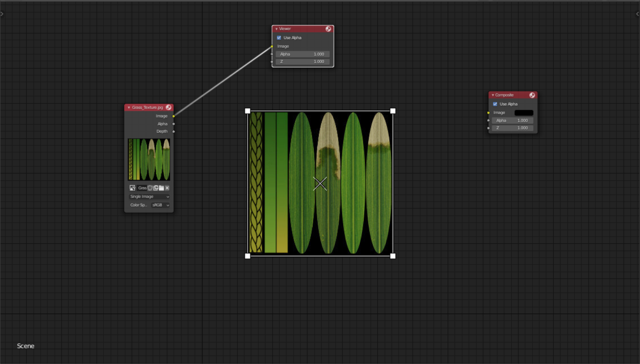Click the Alpha input socket on Viewer node
The image size is (640, 364).
tap(272, 54)
